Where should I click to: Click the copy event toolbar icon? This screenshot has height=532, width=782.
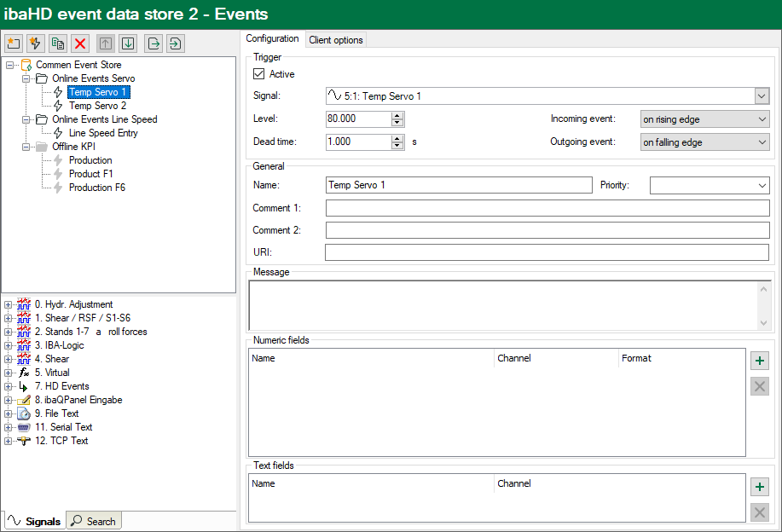pyautogui.click(x=58, y=43)
